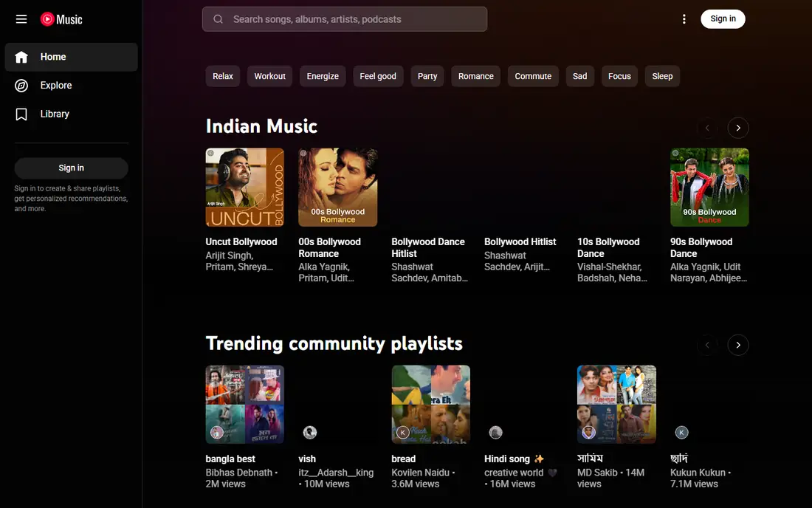Open Explore in the sidebar

(71, 86)
